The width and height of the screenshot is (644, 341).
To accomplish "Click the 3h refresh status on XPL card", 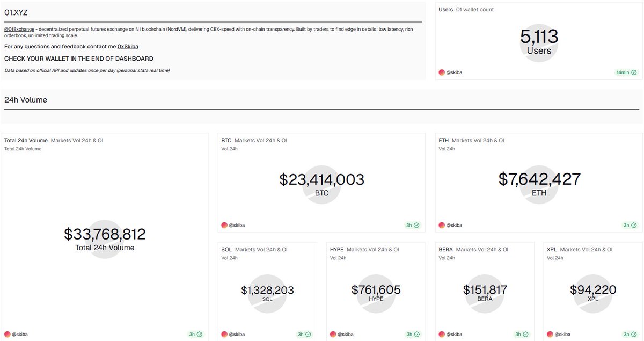I will pyautogui.click(x=630, y=334).
